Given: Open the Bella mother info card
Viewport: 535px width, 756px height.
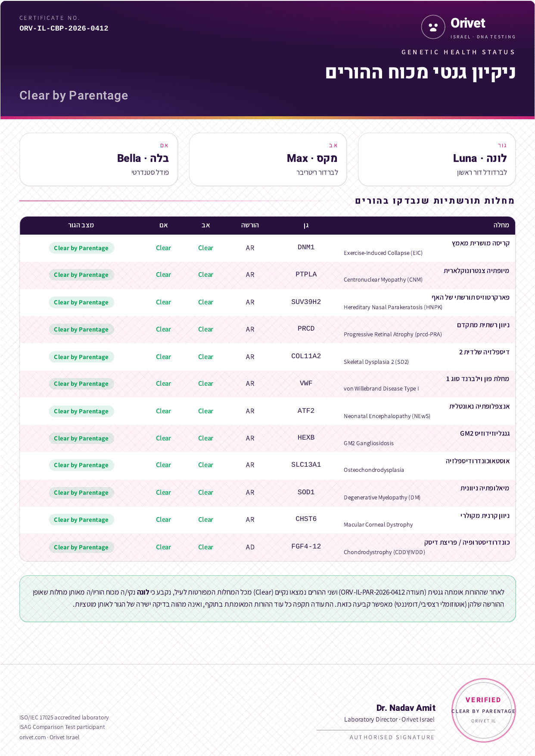Looking at the screenshot, I should (x=99, y=159).
